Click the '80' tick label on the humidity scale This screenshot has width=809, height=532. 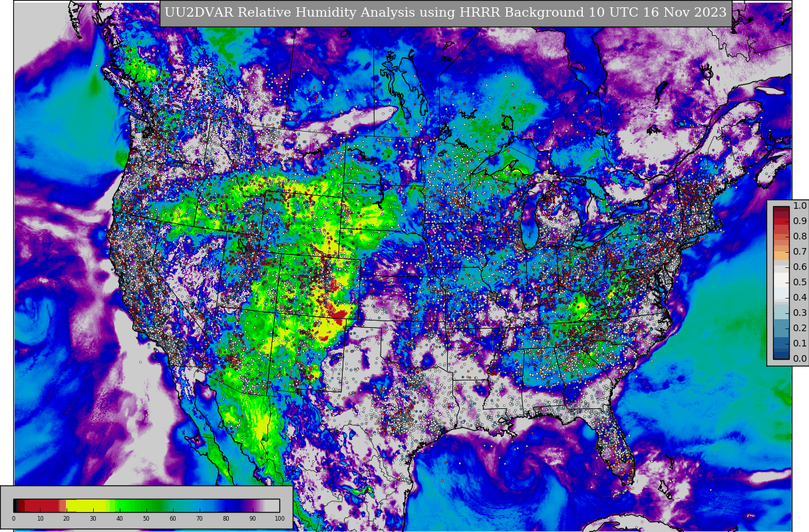point(226,519)
